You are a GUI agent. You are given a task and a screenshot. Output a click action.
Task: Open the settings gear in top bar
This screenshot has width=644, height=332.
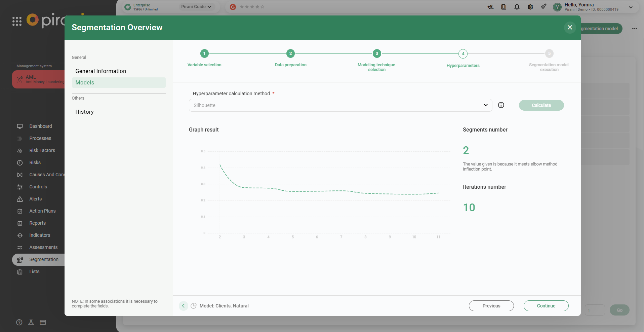tap(530, 7)
